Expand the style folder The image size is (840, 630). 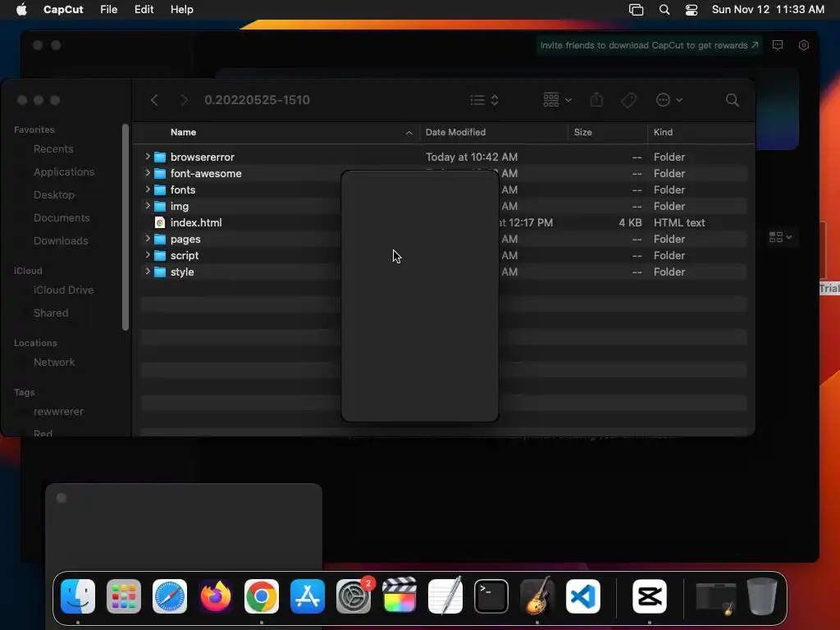point(148,272)
